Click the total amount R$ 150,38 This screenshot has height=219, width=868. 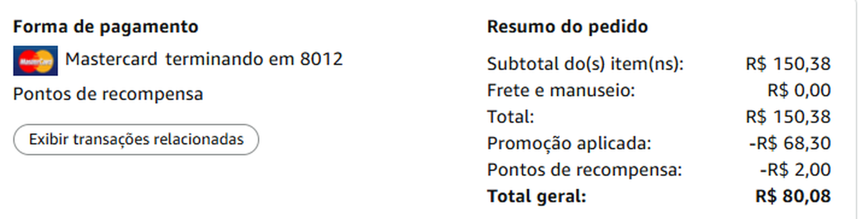(788, 117)
